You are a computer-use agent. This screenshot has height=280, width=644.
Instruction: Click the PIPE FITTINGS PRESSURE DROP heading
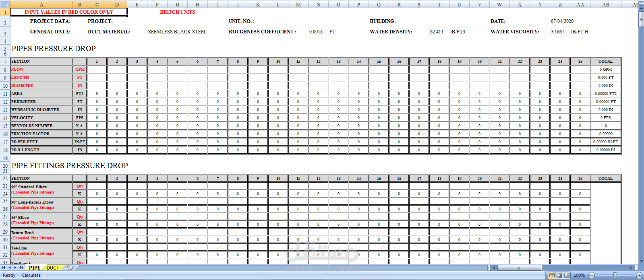tap(70, 166)
